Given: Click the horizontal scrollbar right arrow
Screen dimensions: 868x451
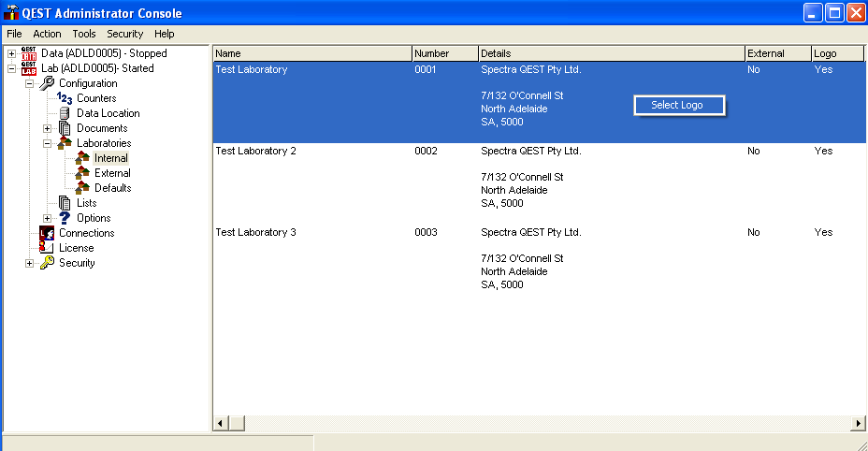Looking at the screenshot, I should [859, 424].
